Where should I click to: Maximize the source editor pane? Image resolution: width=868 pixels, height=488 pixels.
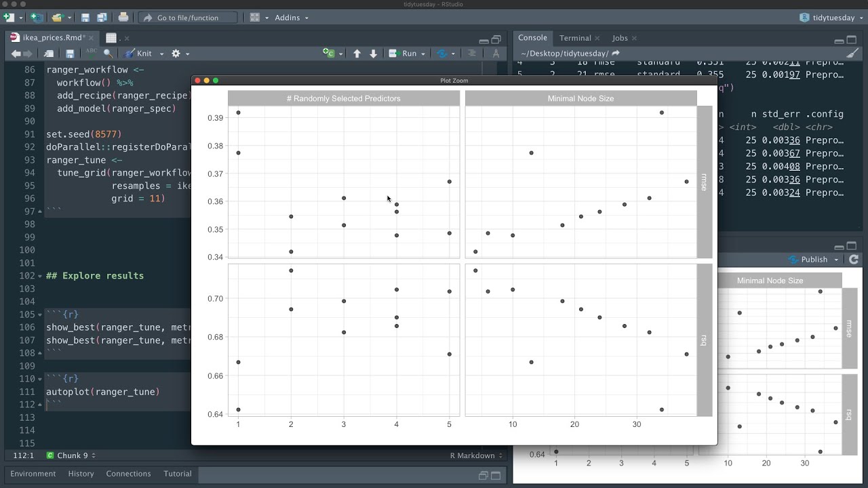(x=496, y=39)
